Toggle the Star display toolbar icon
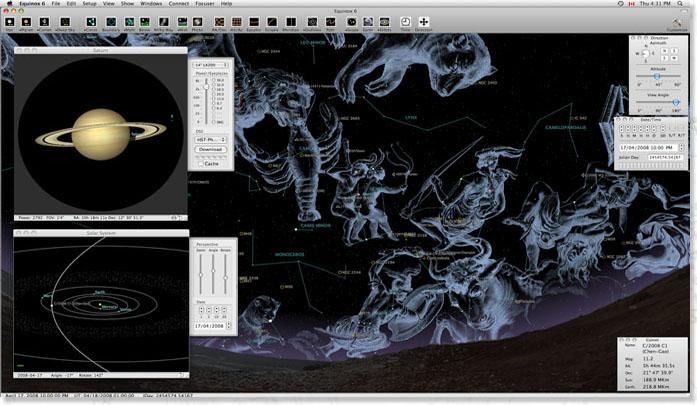The image size is (697, 405). [9, 21]
